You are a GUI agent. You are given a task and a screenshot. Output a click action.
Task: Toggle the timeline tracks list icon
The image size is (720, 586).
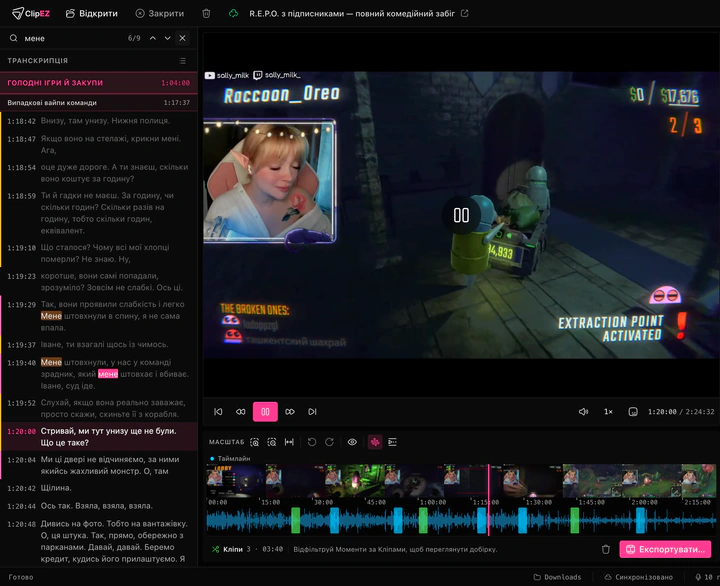pyautogui.click(x=392, y=442)
